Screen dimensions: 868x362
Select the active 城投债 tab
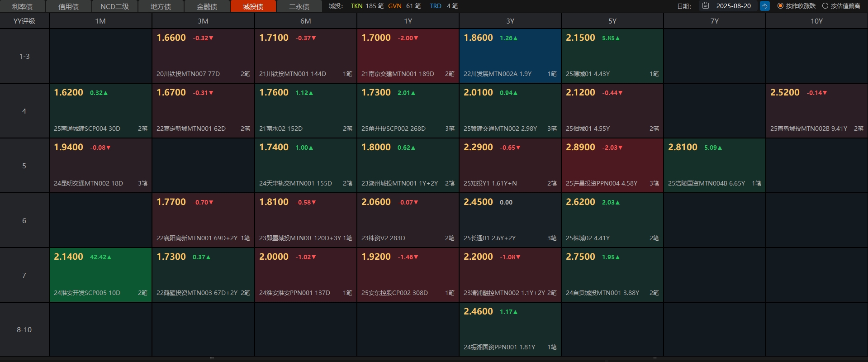click(x=253, y=6)
